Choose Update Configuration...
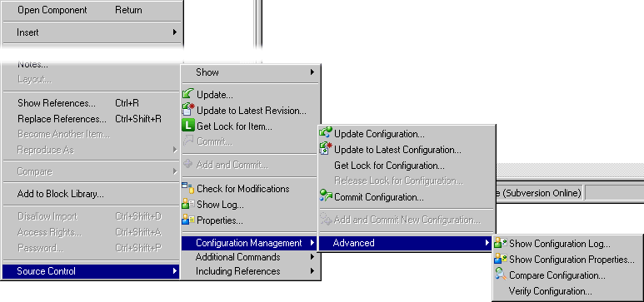Viewport: 644px width, 302px height. point(407,134)
